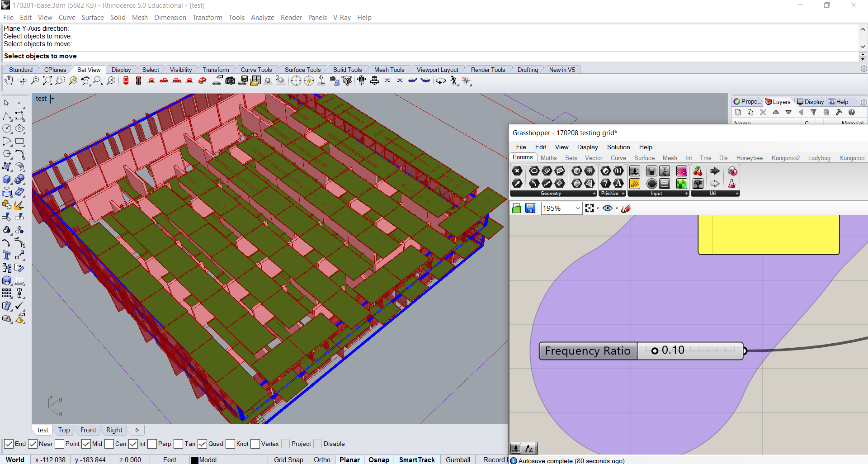The width and height of the screenshot is (868, 464).
Task: Click the layer tools hammer icon
Action: 839,112
